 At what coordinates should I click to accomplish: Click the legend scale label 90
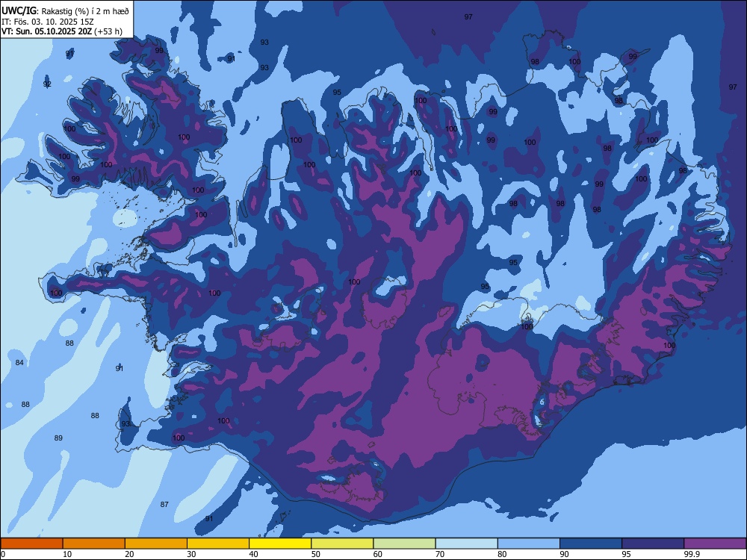tap(565, 554)
